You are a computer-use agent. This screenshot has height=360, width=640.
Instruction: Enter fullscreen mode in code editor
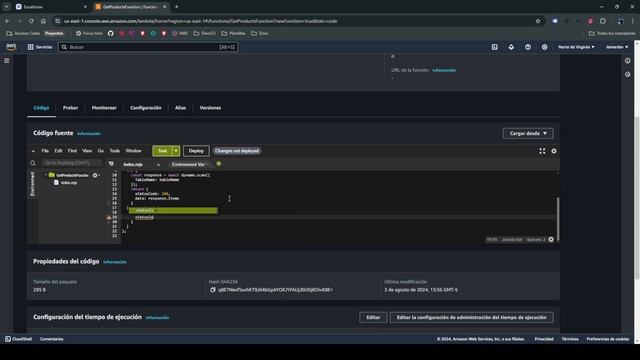point(542,151)
